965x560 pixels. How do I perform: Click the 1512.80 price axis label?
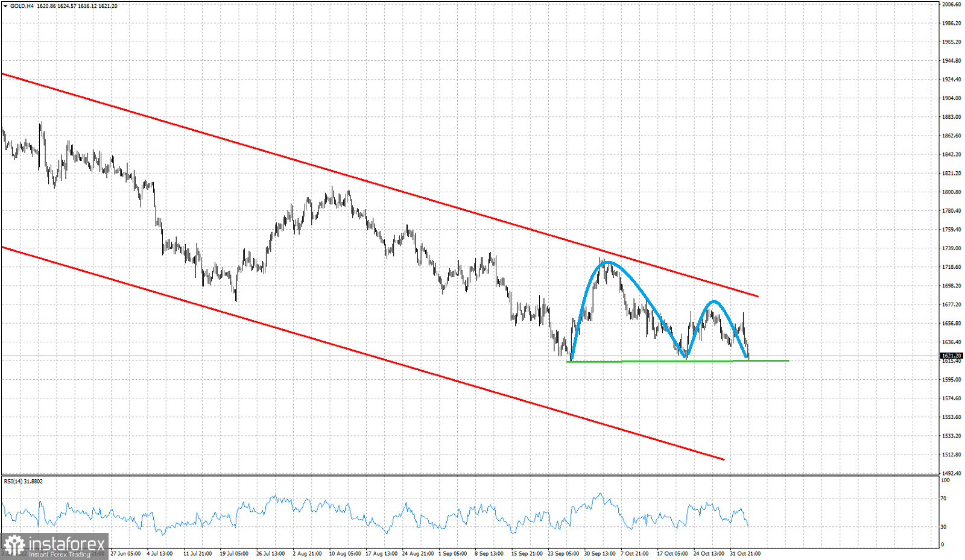952,455
